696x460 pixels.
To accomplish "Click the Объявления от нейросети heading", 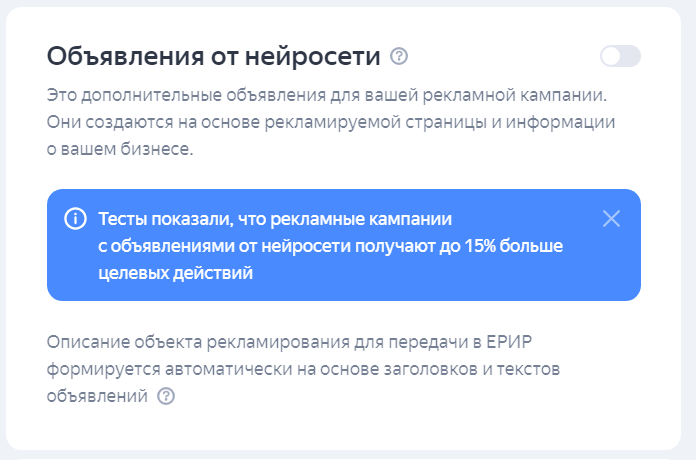I will (213, 56).
